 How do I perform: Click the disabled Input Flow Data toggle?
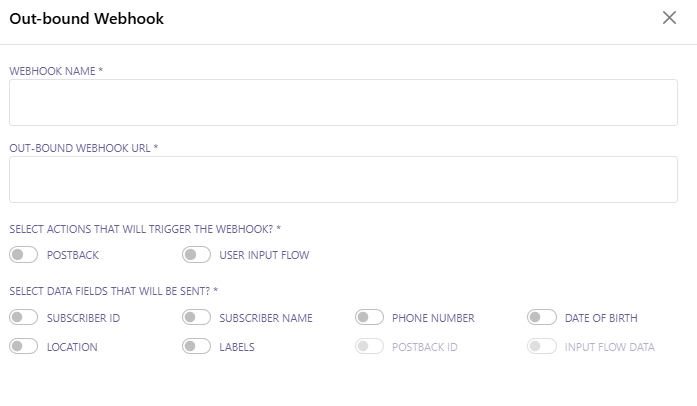(x=542, y=347)
